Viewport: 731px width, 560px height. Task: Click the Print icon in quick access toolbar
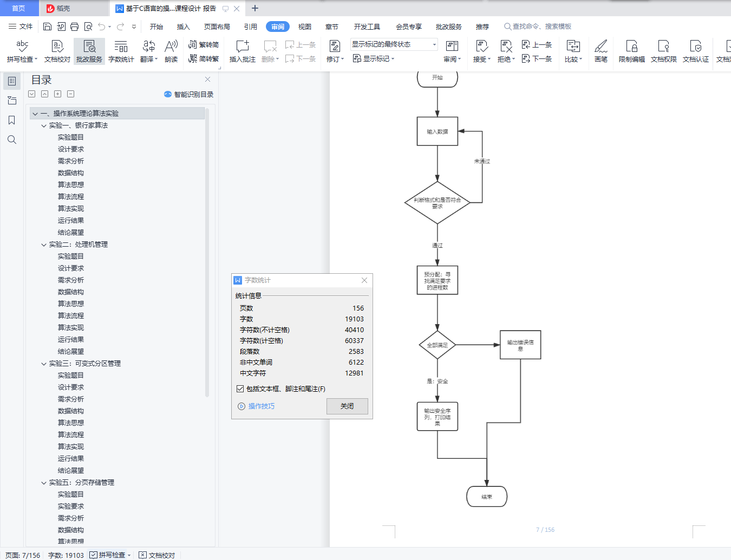74,27
